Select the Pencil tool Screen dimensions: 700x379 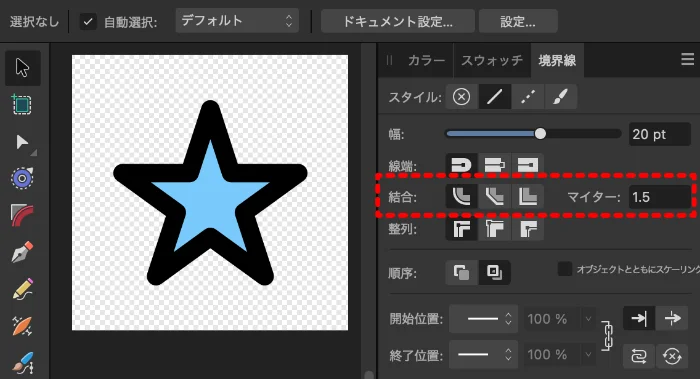[23, 289]
